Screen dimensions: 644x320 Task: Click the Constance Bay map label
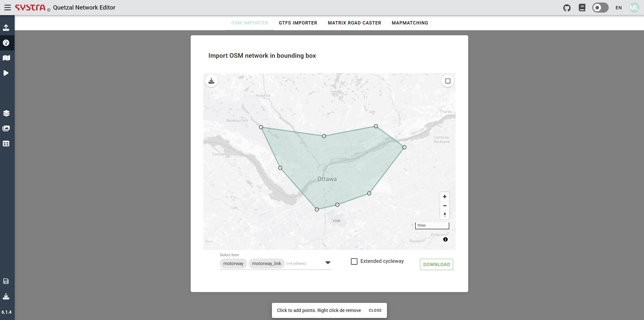(x=225, y=154)
